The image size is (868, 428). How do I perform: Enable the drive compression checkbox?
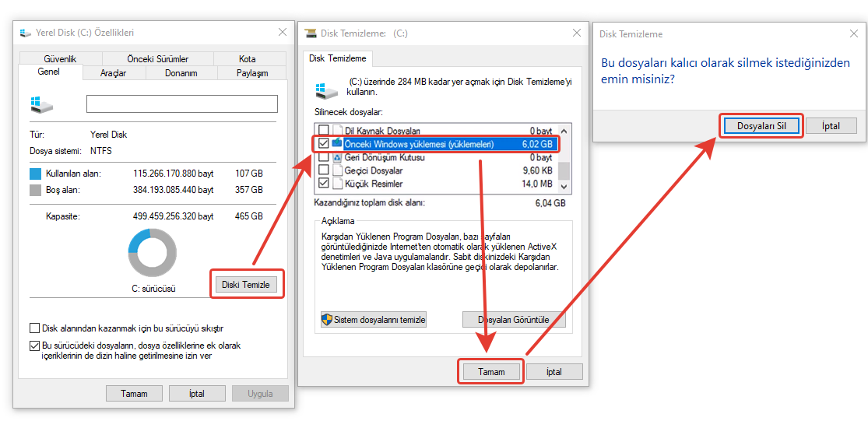(34, 328)
